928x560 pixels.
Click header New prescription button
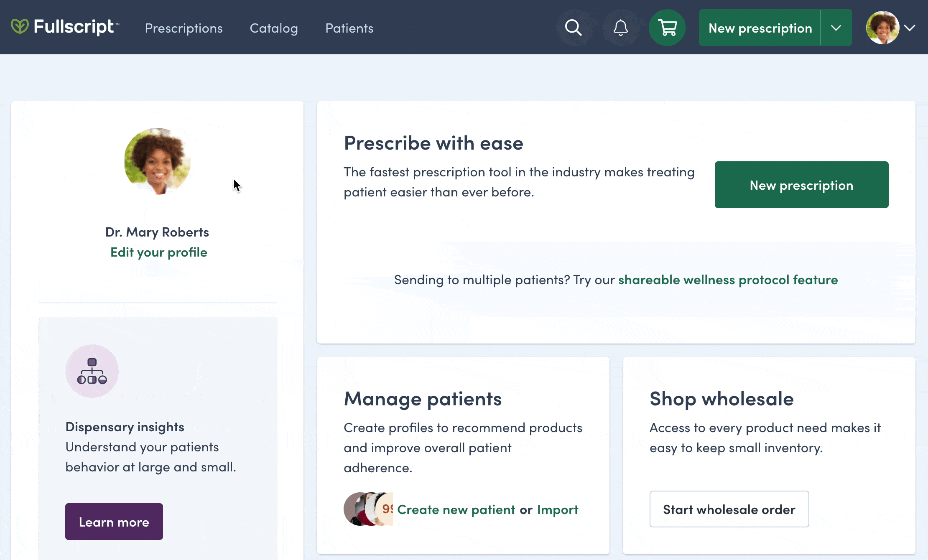coord(760,28)
